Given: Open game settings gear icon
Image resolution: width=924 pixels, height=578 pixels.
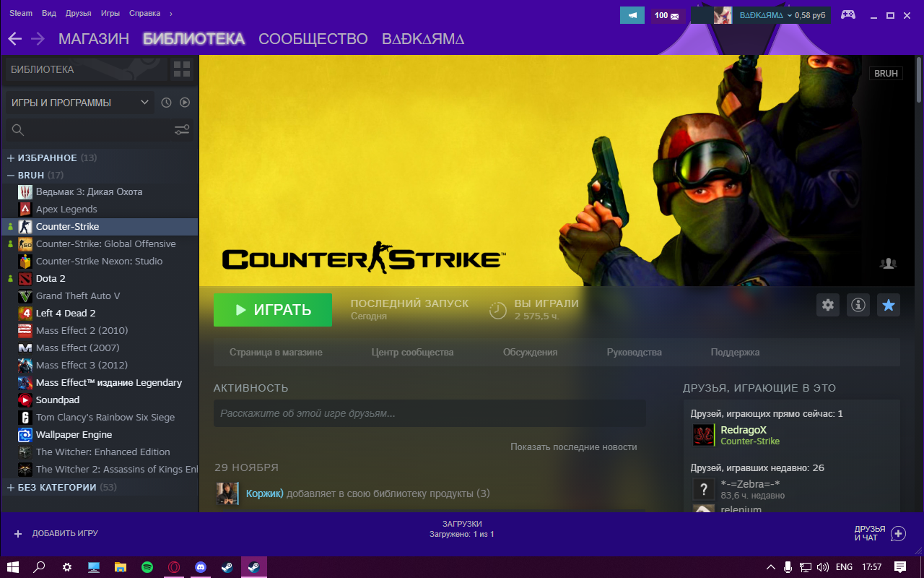Looking at the screenshot, I should (828, 306).
